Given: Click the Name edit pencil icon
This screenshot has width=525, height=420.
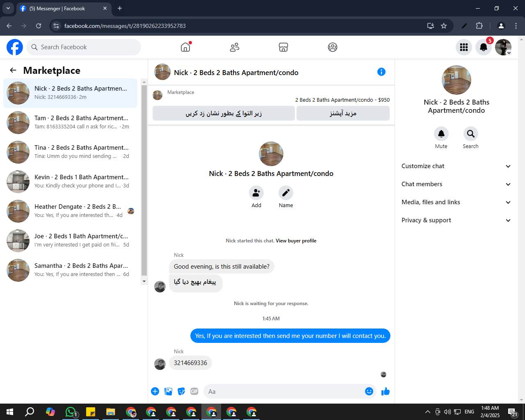Looking at the screenshot, I should (x=286, y=193).
